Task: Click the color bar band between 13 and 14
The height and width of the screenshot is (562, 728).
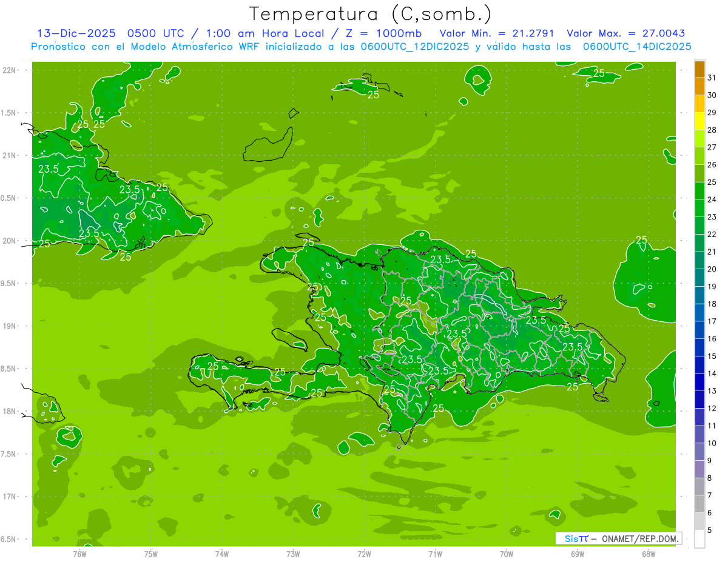Action: [x=699, y=383]
